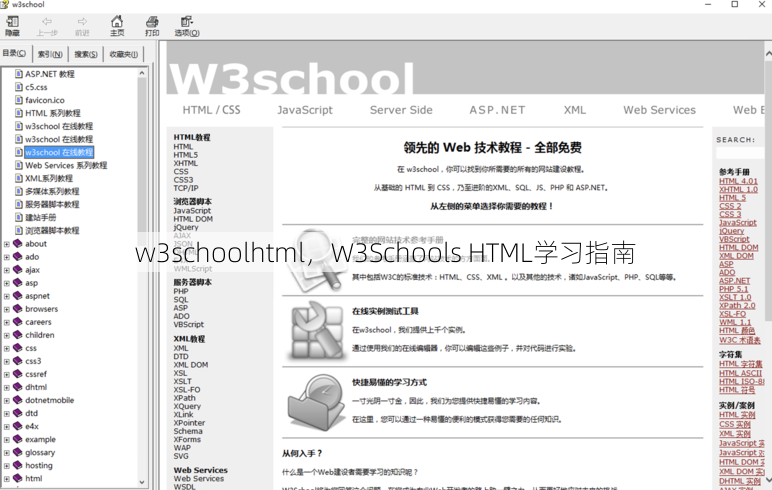Open the PHP 5.1 reference link
Viewport: 772px width, 490px height.
[x=733, y=289]
